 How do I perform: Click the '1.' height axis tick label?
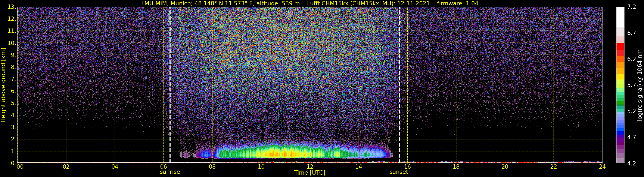pyautogui.click(x=13, y=151)
